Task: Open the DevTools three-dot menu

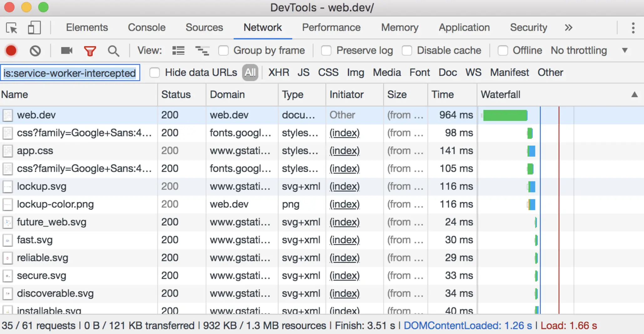Action: tap(633, 28)
